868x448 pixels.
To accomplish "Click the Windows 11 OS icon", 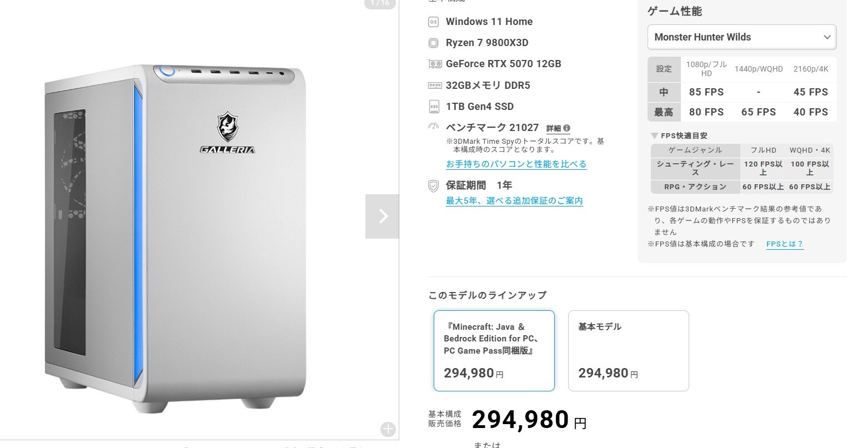I will click(x=434, y=22).
